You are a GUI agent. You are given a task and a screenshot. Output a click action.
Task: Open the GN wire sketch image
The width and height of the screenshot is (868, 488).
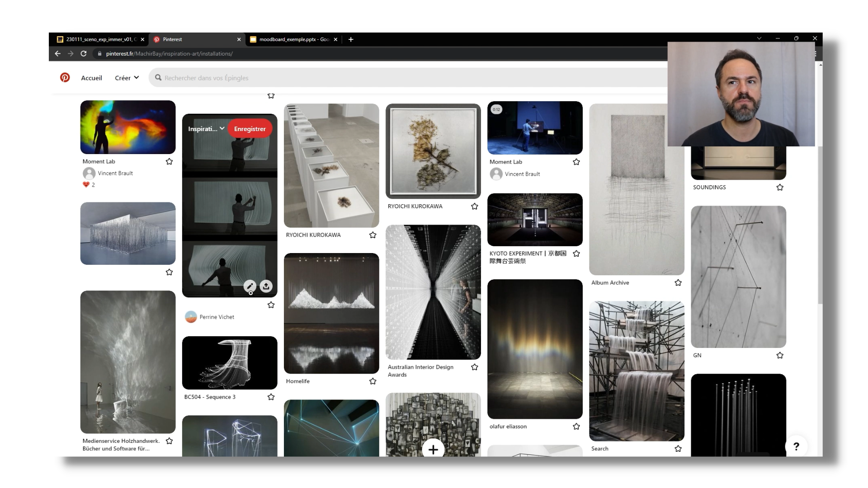click(738, 277)
